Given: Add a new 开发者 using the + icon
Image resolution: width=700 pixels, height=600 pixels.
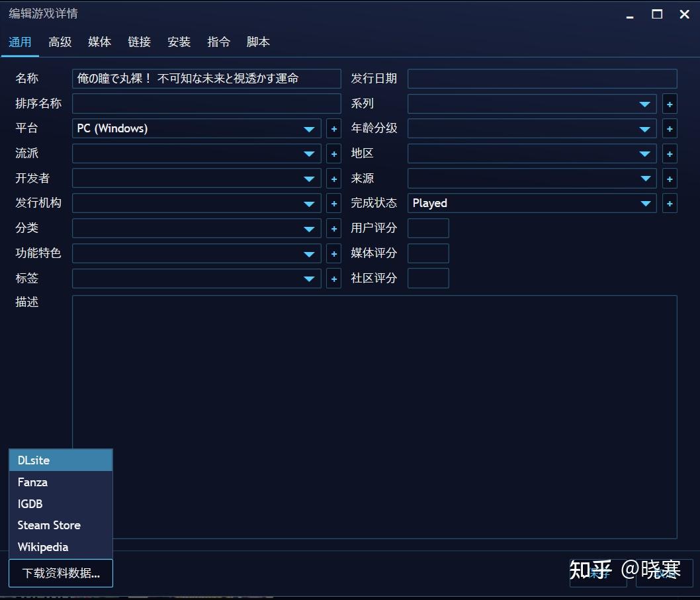Looking at the screenshot, I should (x=333, y=178).
